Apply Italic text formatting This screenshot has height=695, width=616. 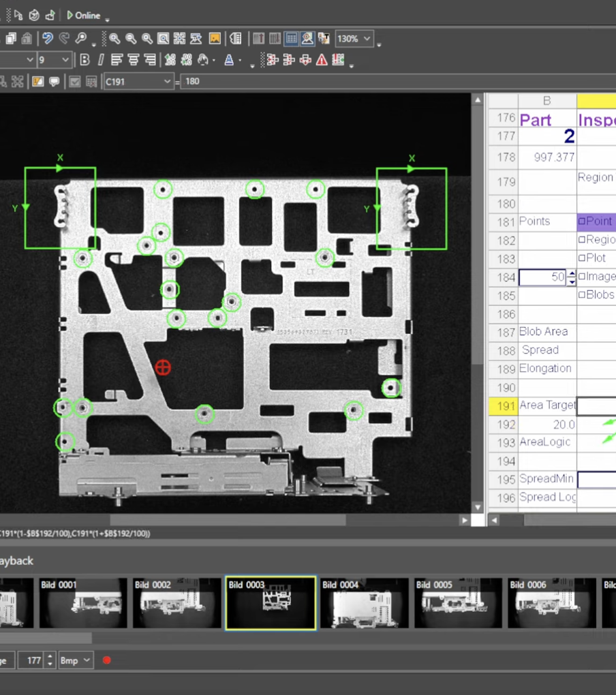[x=101, y=60]
